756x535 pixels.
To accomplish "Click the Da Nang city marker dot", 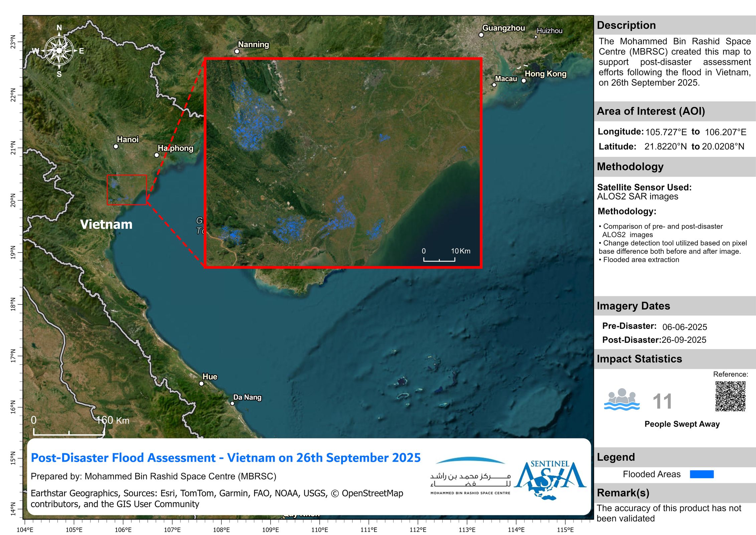I will [233, 403].
